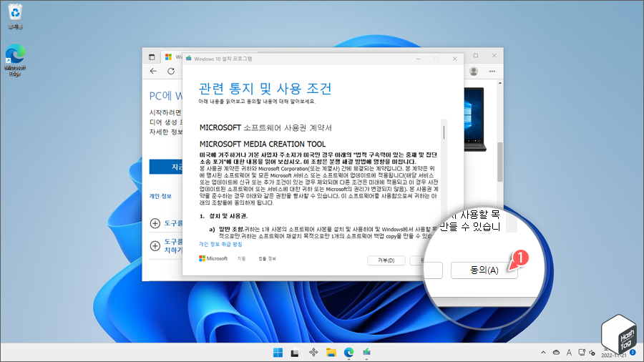Viewport: 644px width, 362px height.
Task: Click the Edge scrollbar up arrow
Action: click(x=500, y=83)
